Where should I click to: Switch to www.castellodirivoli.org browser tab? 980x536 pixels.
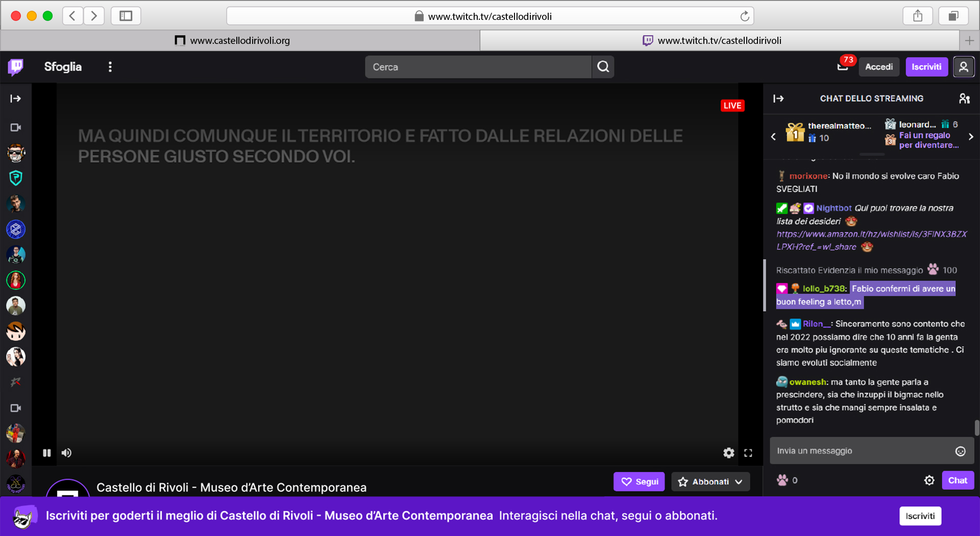point(240,40)
